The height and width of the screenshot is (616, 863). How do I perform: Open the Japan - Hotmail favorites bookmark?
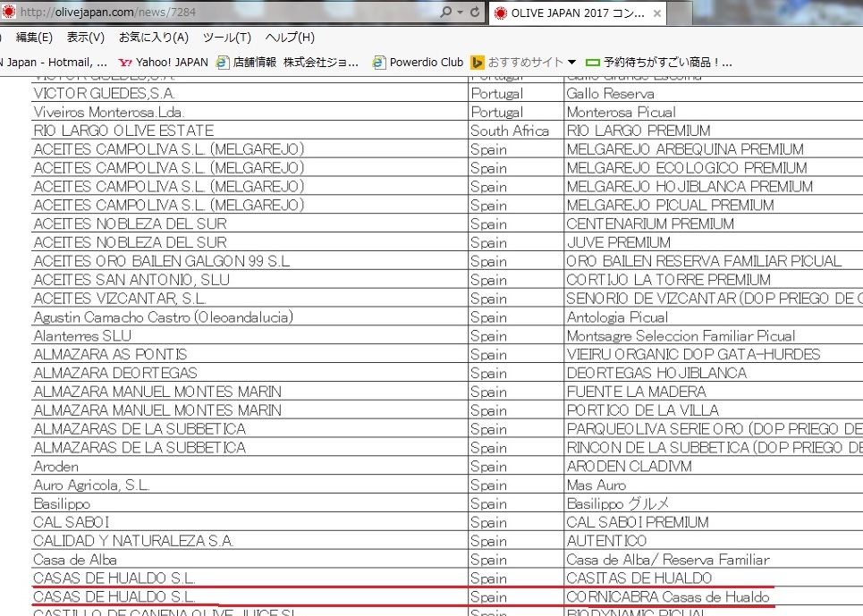(x=54, y=63)
